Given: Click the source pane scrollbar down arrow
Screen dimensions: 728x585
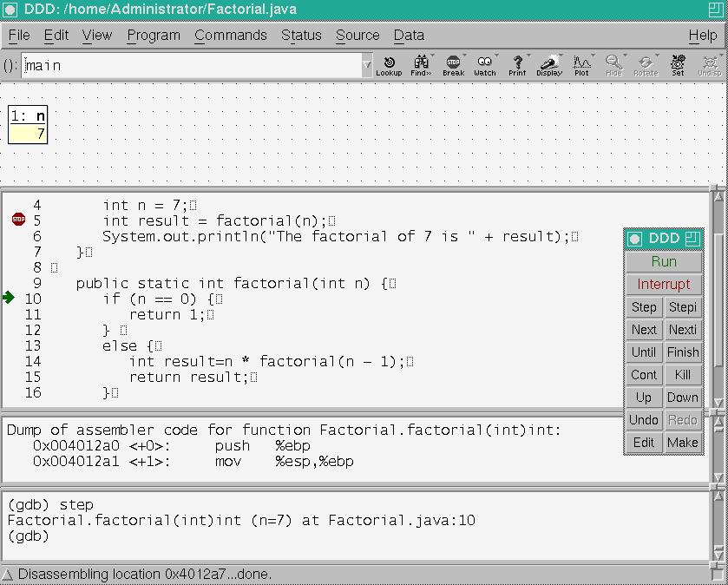Looking at the screenshot, I should [x=718, y=402].
